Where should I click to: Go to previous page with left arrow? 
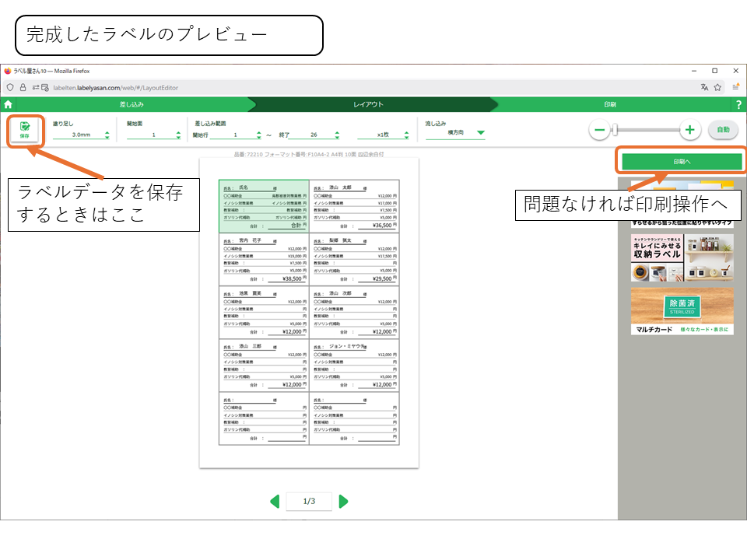pyautogui.click(x=275, y=502)
